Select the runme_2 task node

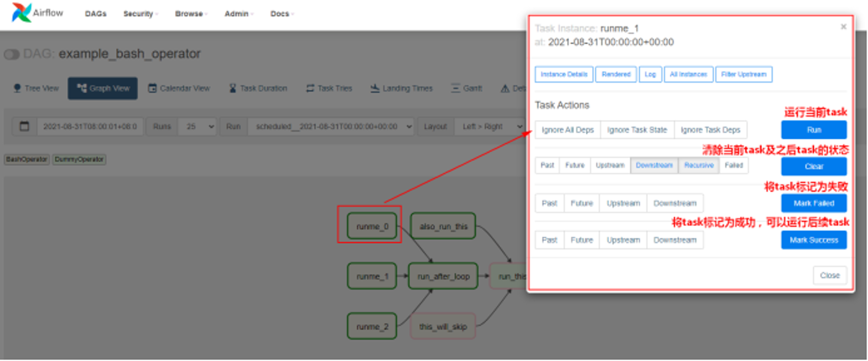click(x=372, y=327)
